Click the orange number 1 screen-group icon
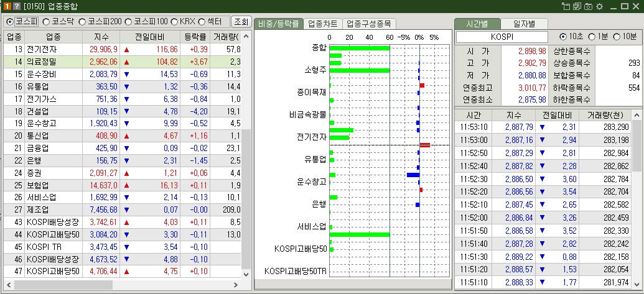 coord(7,6)
